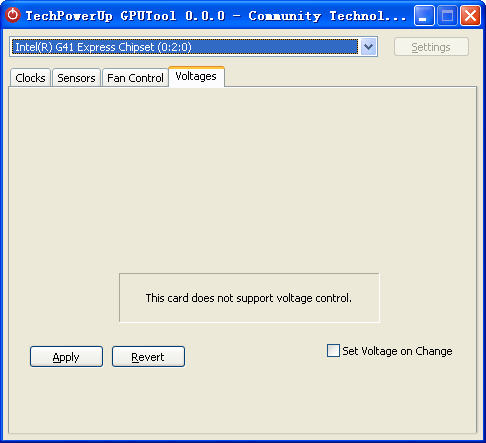Expand the GPU selector dropdown arrow

point(369,47)
